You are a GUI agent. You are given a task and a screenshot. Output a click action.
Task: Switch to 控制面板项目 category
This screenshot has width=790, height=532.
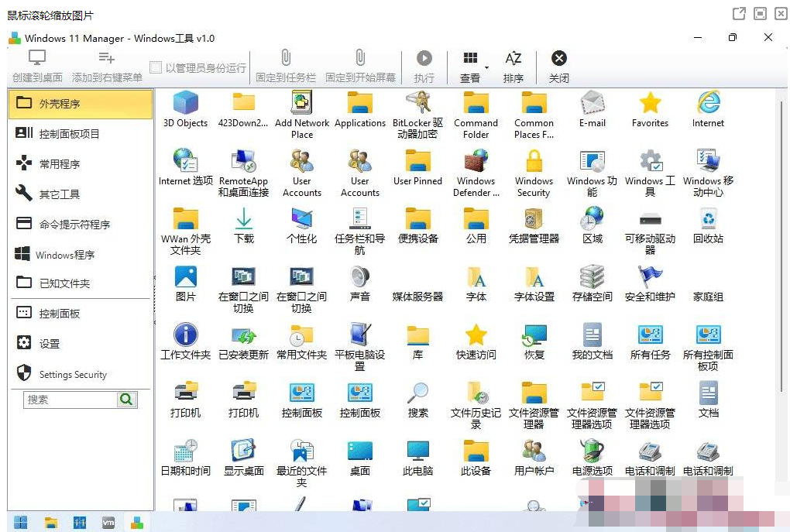click(x=81, y=133)
